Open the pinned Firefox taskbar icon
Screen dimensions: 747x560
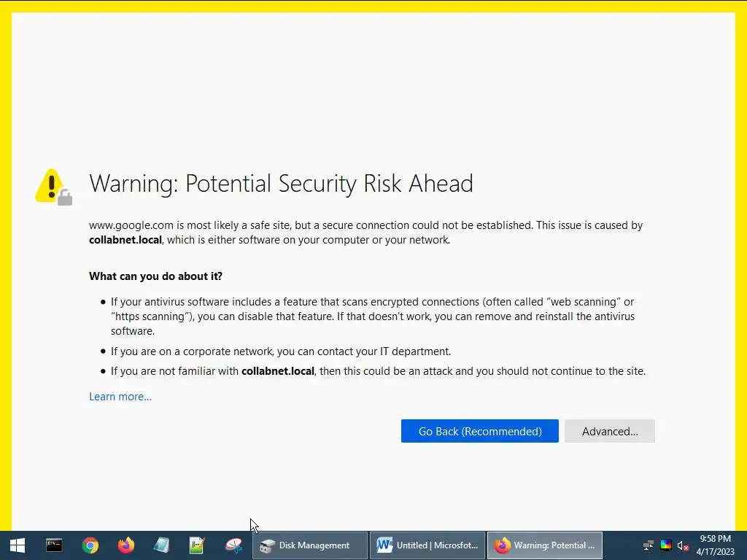(x=125, y=545)
